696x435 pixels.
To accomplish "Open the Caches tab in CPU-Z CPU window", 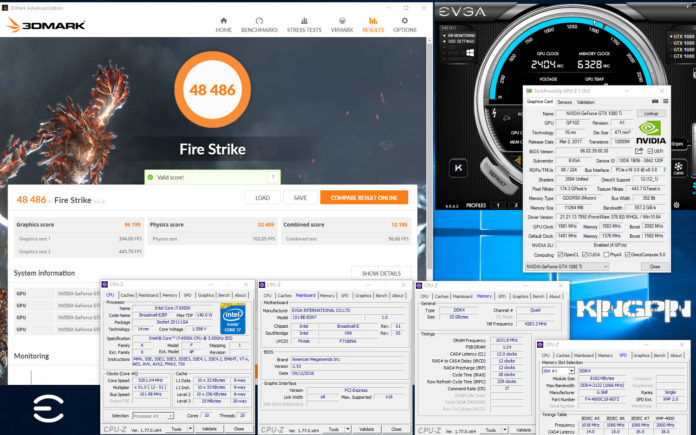I will [127, 295].
